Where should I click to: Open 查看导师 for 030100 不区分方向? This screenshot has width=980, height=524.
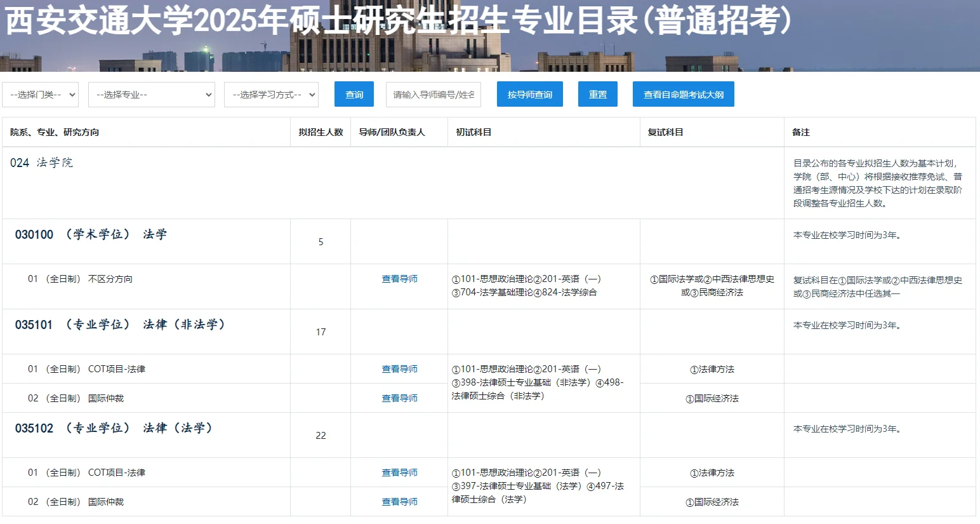399,279
